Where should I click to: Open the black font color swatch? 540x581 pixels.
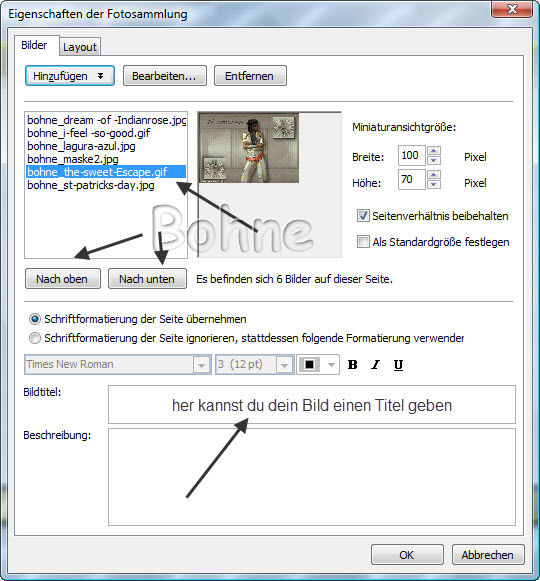[x=318, y=365]
